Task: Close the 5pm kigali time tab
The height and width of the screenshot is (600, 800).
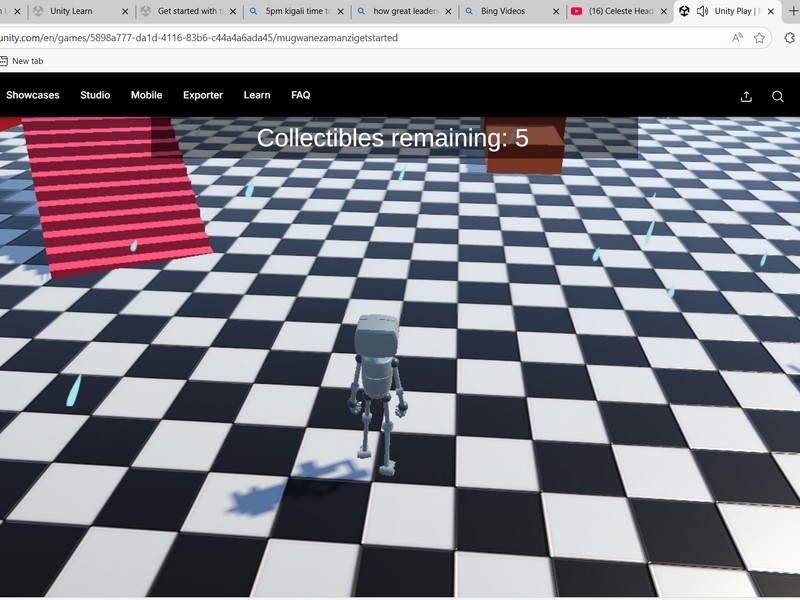Action: click(x=340, y=11)
